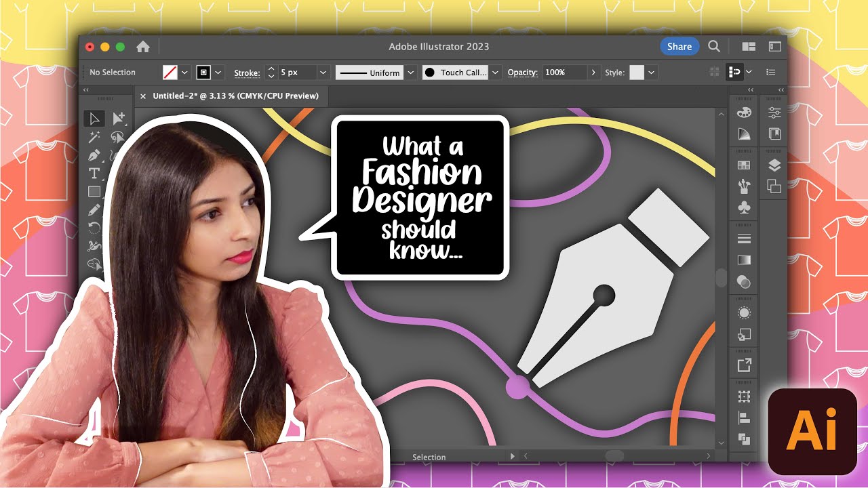Click the Stroke color swatch

tap(203, 73)
